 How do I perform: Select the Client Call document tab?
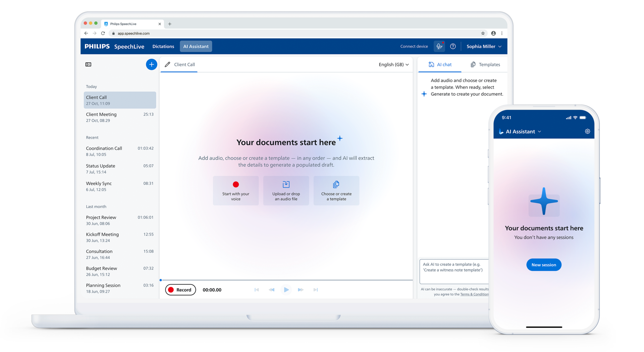pyautogui.click(x=179, y=64)
